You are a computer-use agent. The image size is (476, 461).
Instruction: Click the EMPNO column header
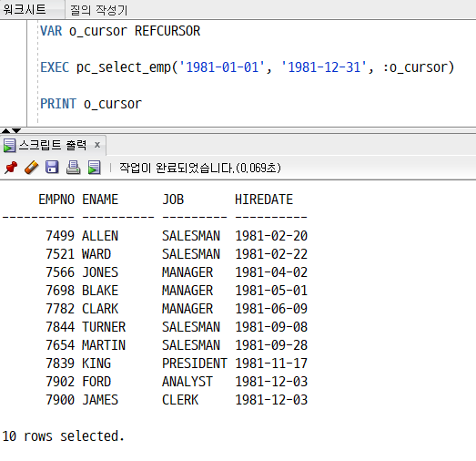56,200
